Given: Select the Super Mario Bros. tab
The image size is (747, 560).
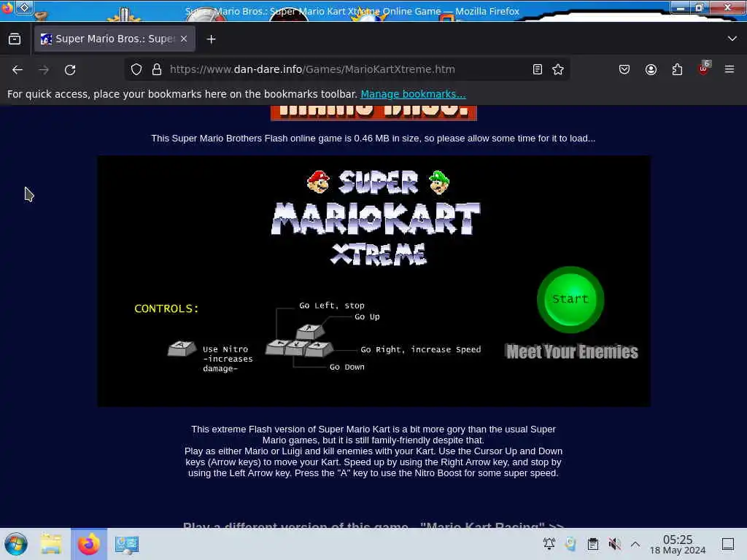Looking at the screenshot, I should point(114,39).
